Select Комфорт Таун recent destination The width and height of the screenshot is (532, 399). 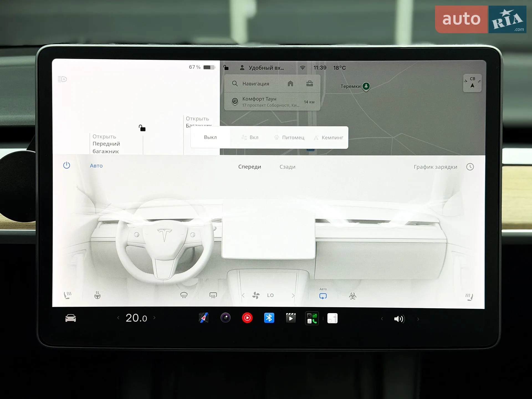[x=272, y=102]
